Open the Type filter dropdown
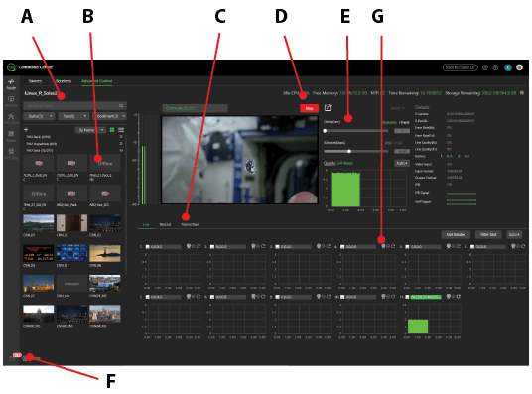This screenshot has height=394, width=532. click(x=73, y=116)
